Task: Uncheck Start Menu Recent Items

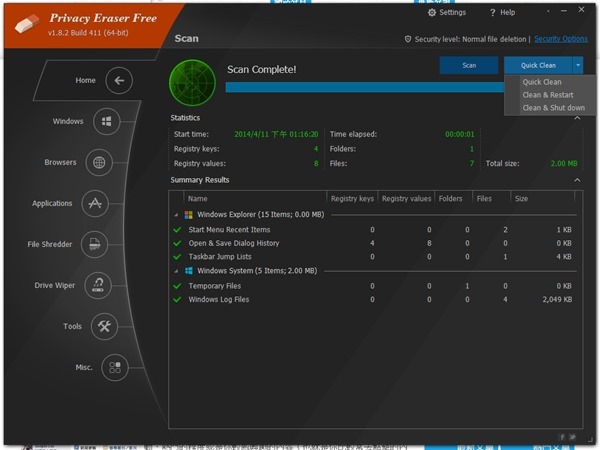Action: (177, 230)
